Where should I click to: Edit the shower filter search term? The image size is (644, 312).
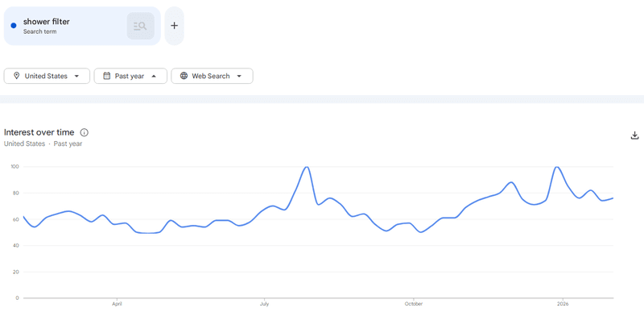(x=47, y=22)
